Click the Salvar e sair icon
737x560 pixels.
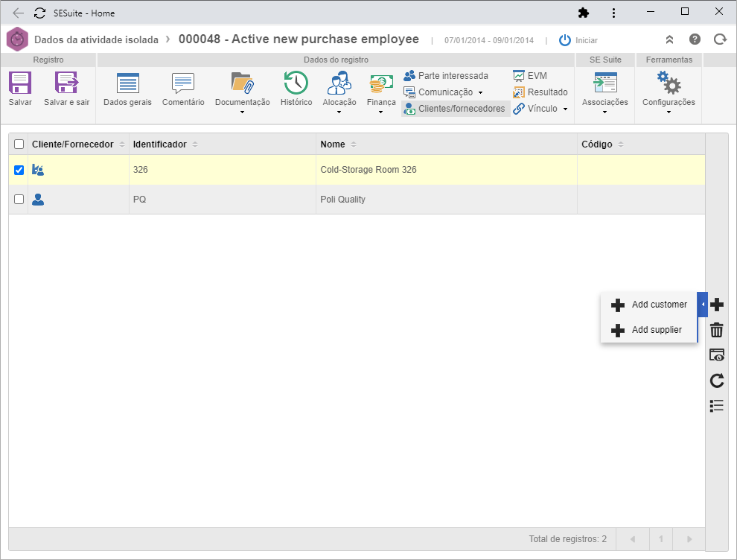coord(66,83)
